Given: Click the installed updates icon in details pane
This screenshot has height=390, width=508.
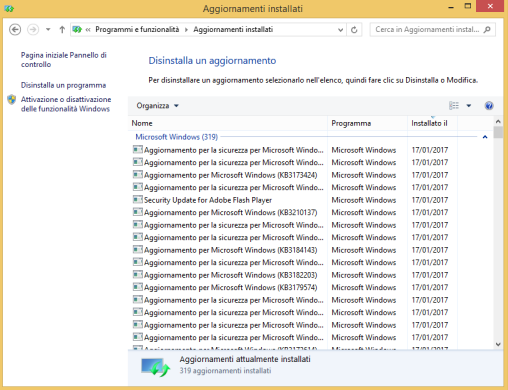Looking at the screenshot, I should click(x=155, y=367).
